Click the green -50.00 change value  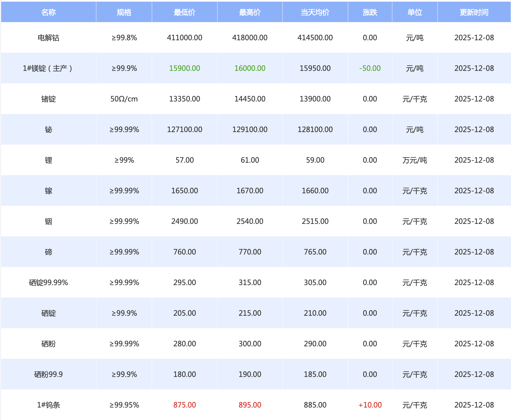pyautogui.click(x=370, y=68)
